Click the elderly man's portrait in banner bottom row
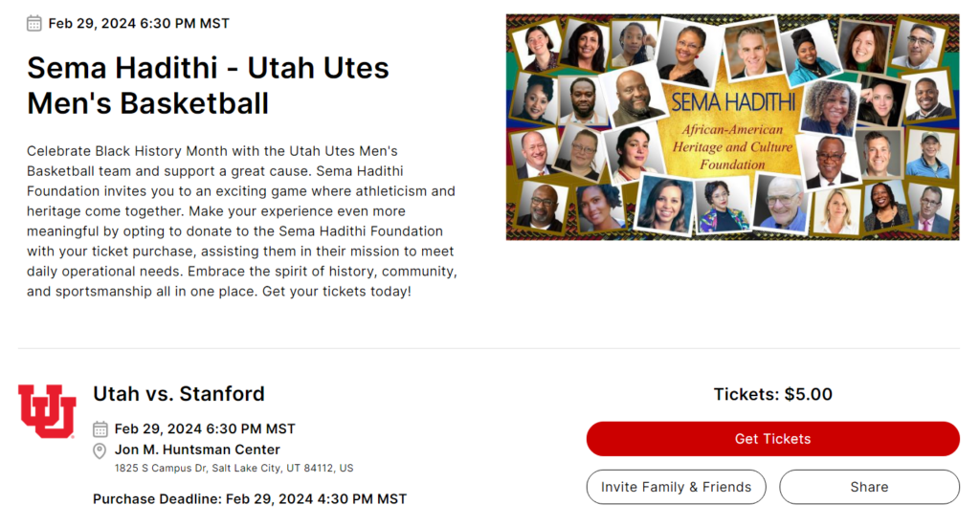The height and width of the screenshot is (527, 980). coord(779,204)
